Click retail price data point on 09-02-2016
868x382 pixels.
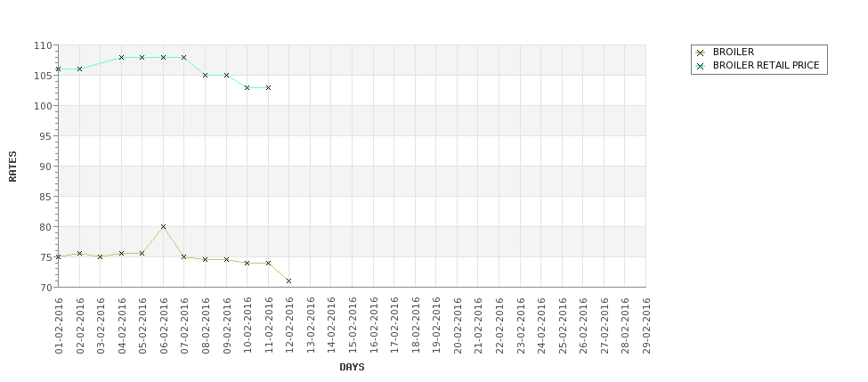[x=226, y=76]
